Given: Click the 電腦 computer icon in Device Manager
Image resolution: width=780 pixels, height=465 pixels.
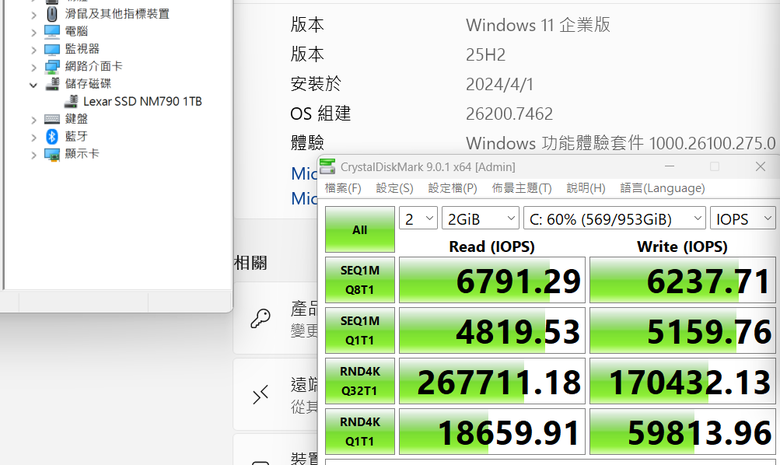Looking at the screenshot, I should pyautogui.click(x=52, y=31).
